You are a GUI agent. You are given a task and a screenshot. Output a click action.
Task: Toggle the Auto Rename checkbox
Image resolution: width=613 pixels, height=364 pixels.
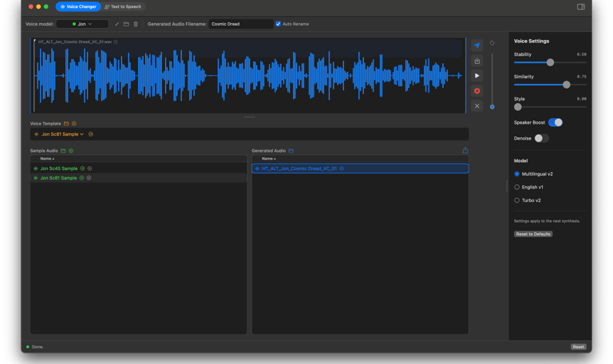[x=279, y=24]
